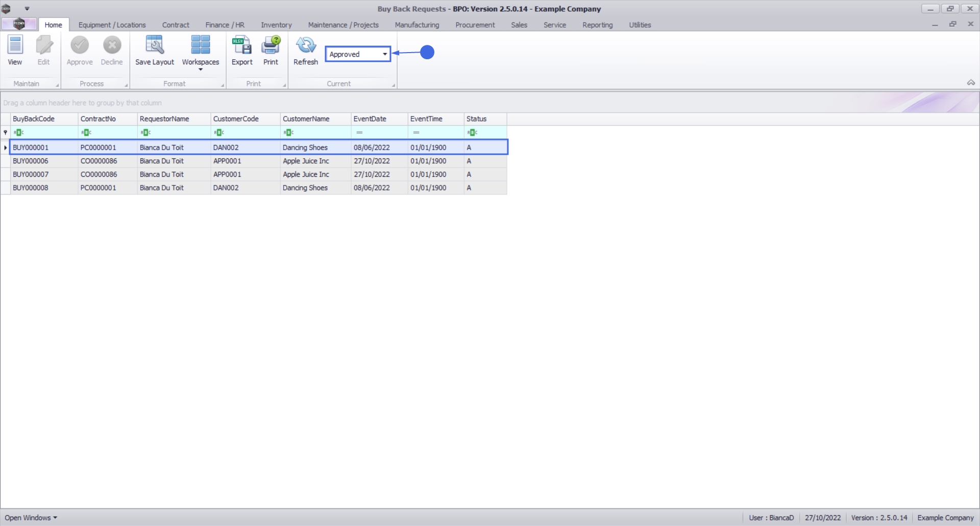This screenshot has height=526, width=980.
Task: Open the Reporting tab
Action: pos(597,25)
